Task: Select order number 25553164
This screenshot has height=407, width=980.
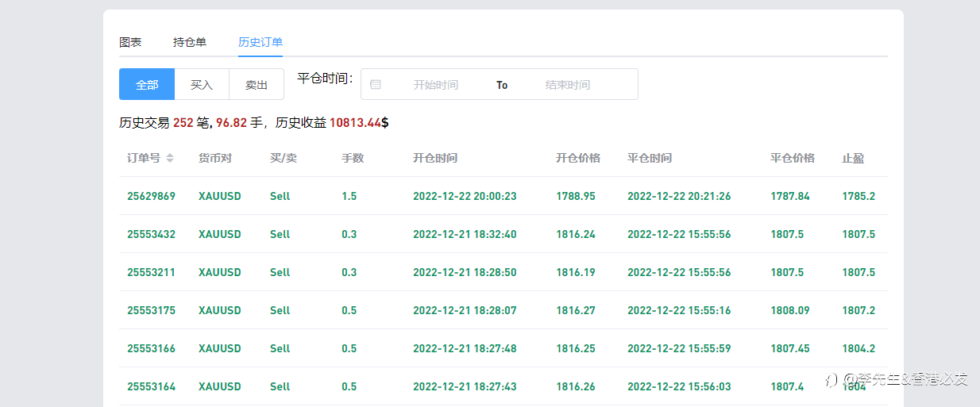Action: pyautogui.click(x=151, y=386)
